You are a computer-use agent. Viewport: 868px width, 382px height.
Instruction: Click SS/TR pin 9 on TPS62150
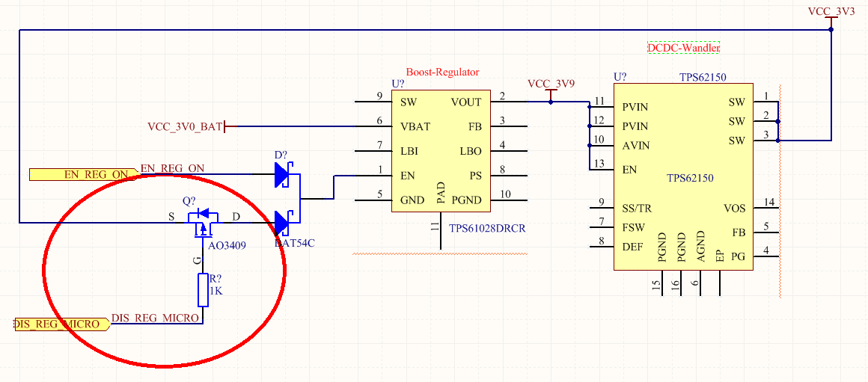(x=601, y=208)
